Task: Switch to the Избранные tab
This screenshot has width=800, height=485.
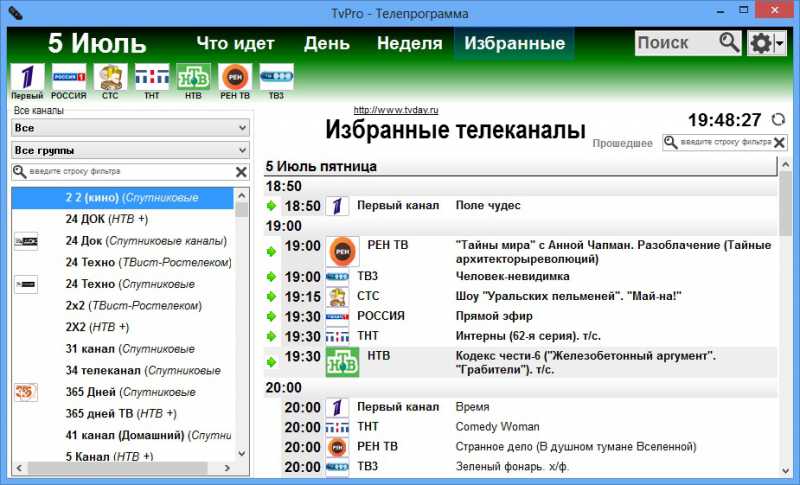Action: pos(514,43)
